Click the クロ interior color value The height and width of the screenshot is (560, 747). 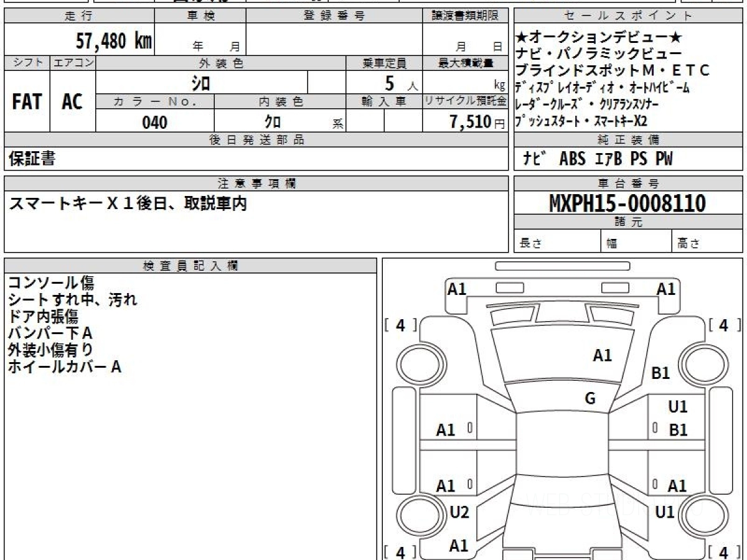click(273, 122)
